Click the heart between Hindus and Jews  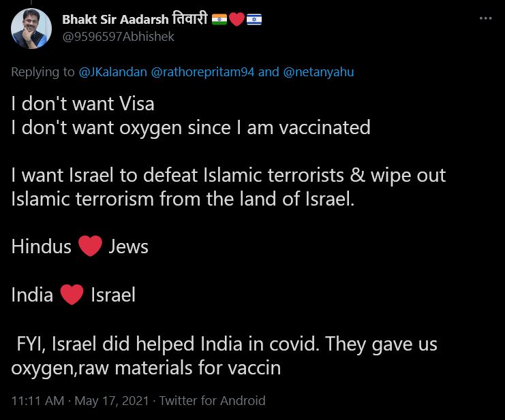(x=90, y=246)
